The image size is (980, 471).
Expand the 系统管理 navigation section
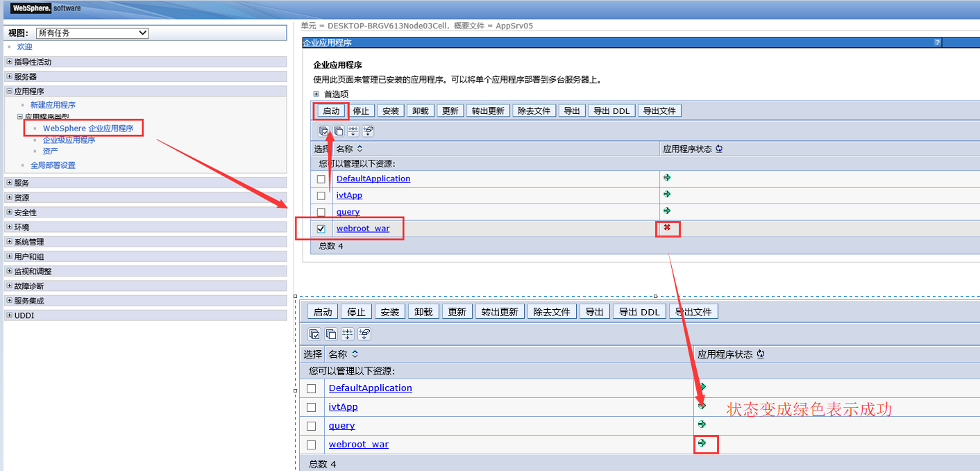10,242
